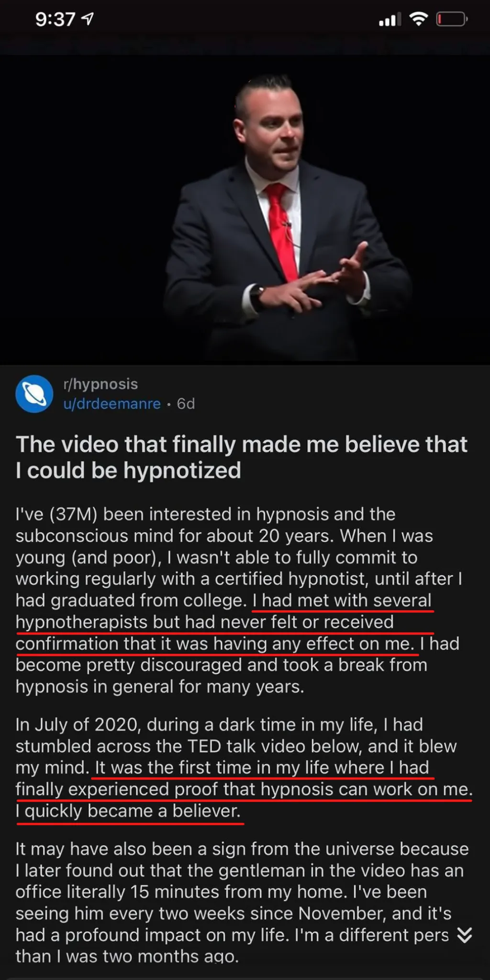Tap the location arrow beside the clock

click(88, 19)
